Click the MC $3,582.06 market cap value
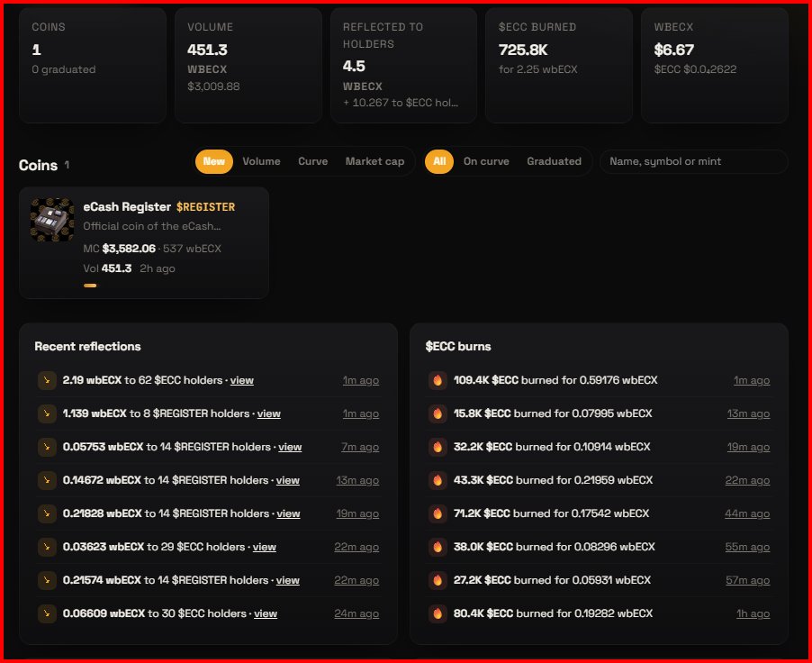Screen dimensions: 812x663 click(129, 249)
